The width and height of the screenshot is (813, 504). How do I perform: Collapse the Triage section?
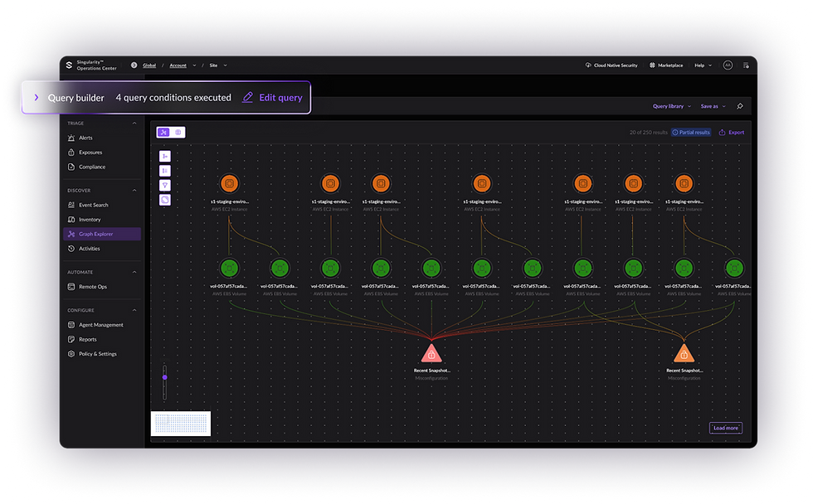134,124
